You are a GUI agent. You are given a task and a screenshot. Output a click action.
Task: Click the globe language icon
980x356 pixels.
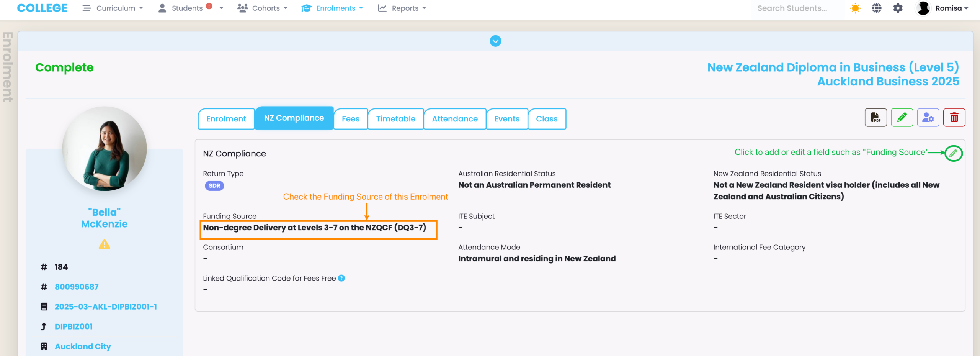(876, 8)
